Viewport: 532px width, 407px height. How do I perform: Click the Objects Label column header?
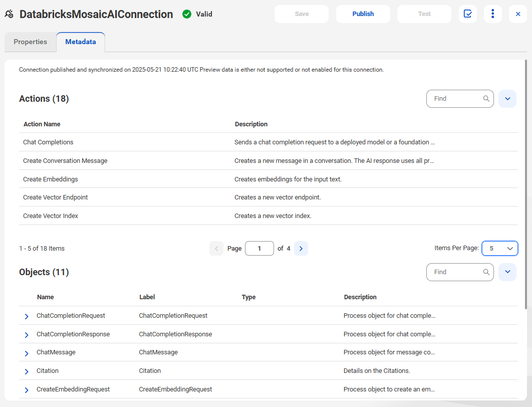click(x=147, y=297)
